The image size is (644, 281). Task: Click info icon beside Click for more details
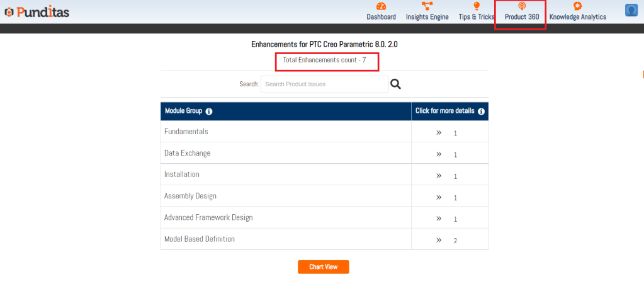(x=481, y=112)
